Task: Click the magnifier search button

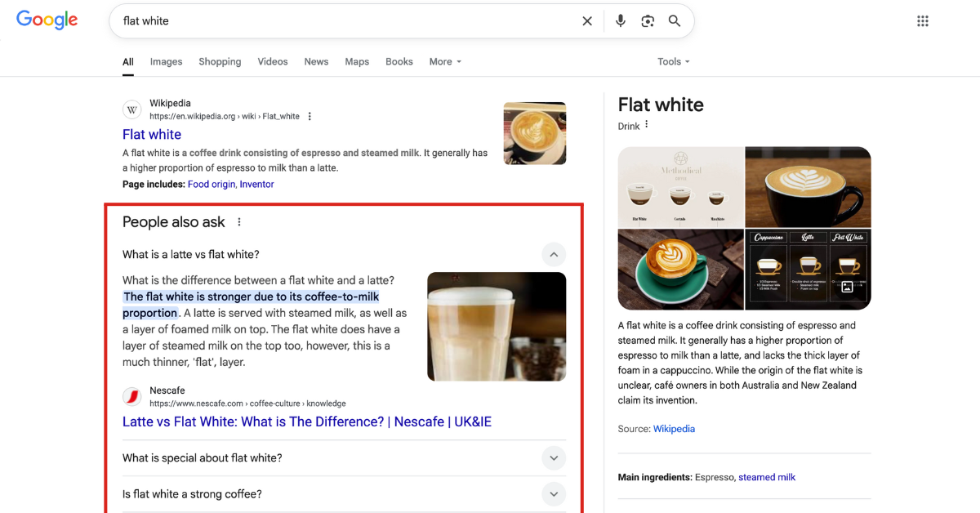Action: coord(675,21)
